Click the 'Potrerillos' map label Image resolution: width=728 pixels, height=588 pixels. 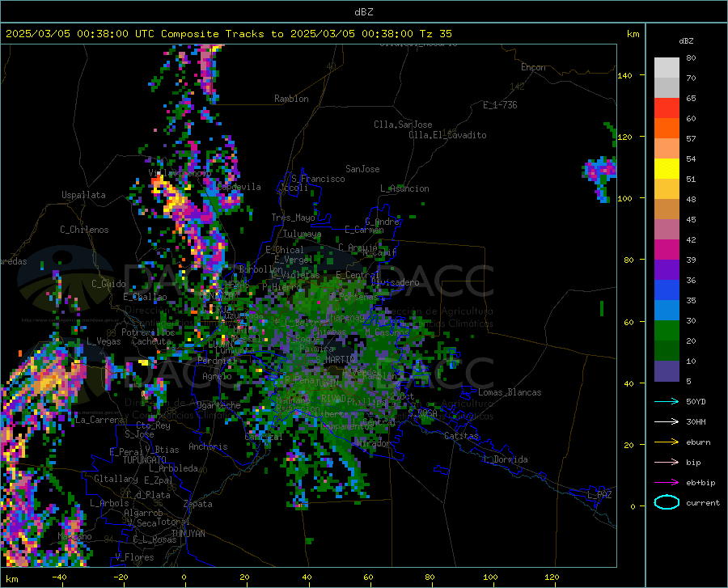pos(148,332)
